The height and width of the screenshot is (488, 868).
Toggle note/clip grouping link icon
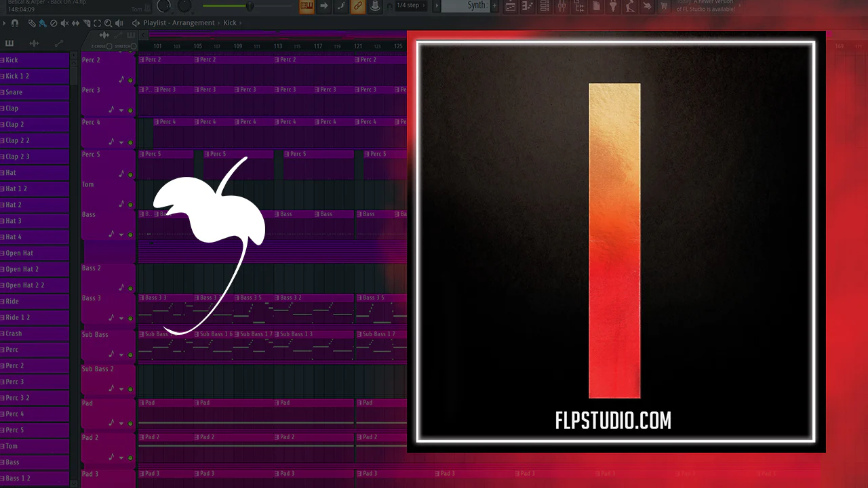358,6
